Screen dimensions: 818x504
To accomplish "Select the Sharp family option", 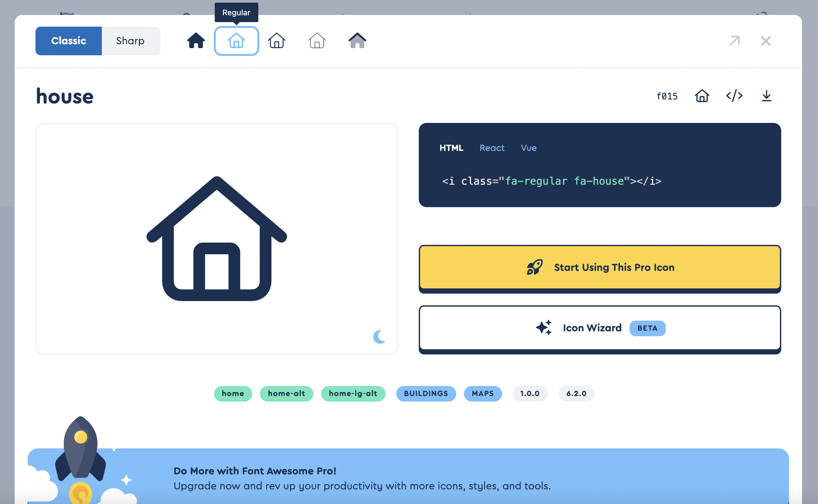I will (130, 41).
